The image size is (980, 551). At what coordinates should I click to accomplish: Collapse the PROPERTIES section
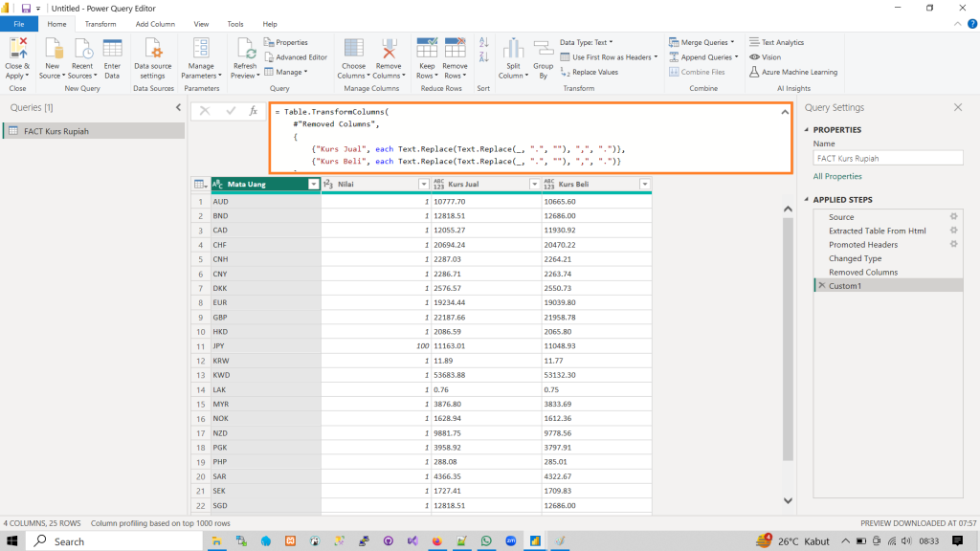pos(807,130)
